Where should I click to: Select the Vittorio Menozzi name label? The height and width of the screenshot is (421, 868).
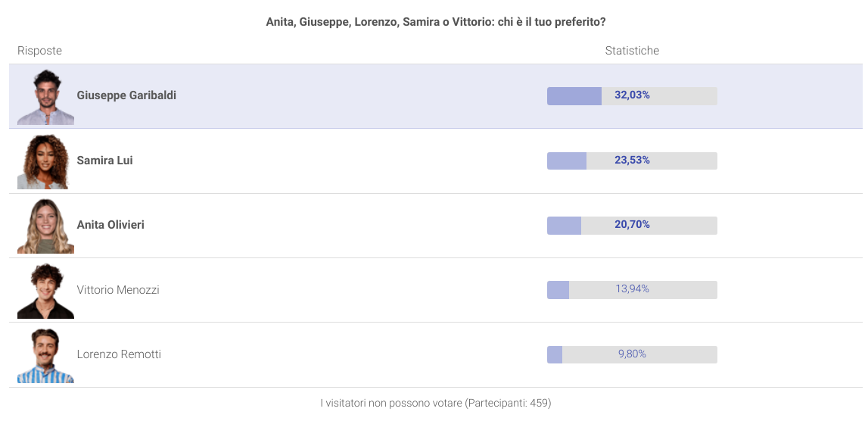point(118,290)
